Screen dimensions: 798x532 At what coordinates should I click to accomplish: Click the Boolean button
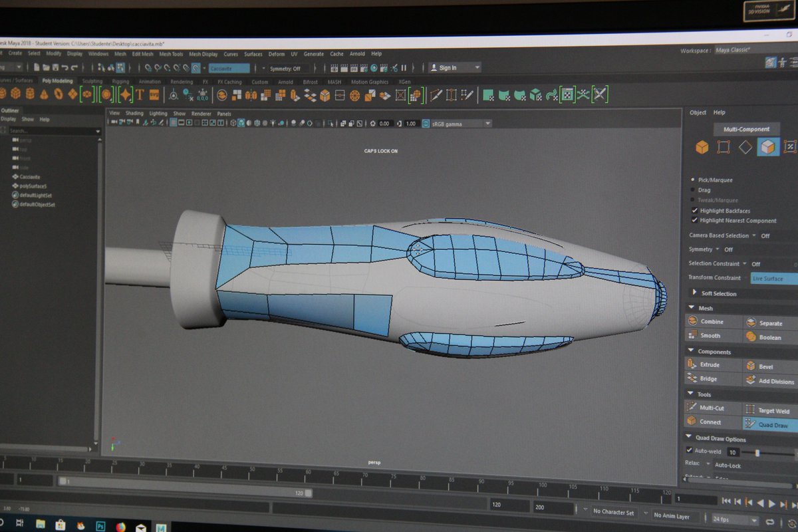770,337
